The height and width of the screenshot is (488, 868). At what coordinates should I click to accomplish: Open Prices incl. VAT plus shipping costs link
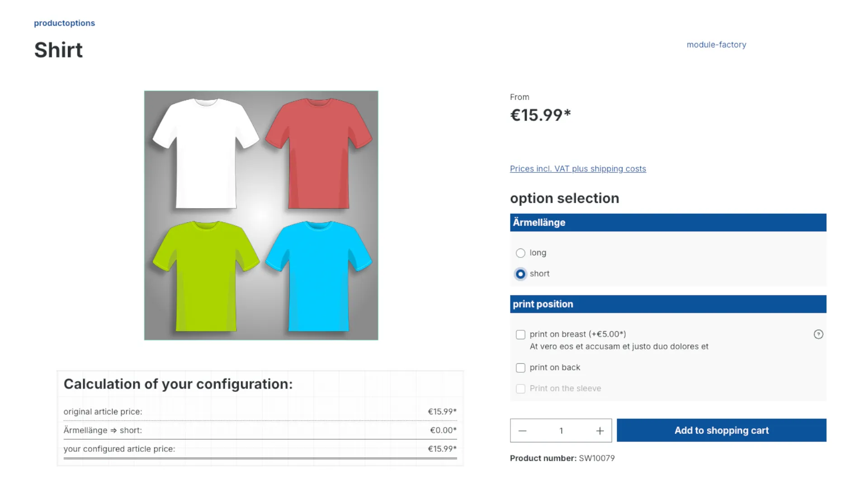point(578,169)
